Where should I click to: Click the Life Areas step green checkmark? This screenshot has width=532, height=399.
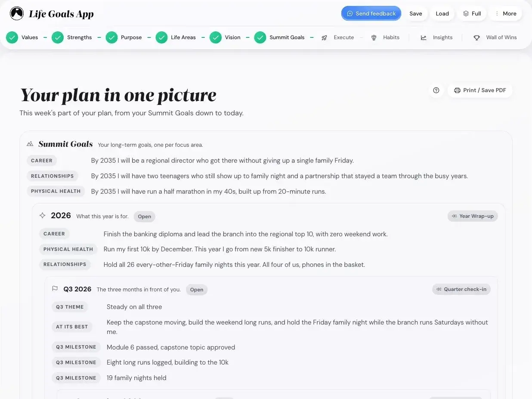coord(161,37)
